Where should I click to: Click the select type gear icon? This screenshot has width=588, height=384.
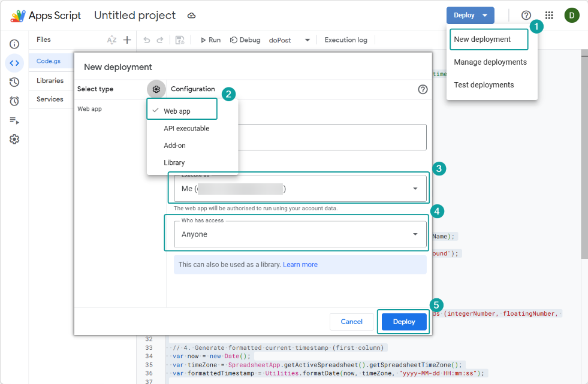tap(156, 89)
